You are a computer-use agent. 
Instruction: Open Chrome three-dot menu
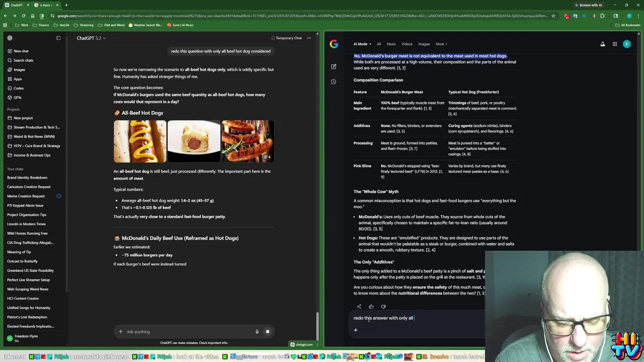point(637,16)
